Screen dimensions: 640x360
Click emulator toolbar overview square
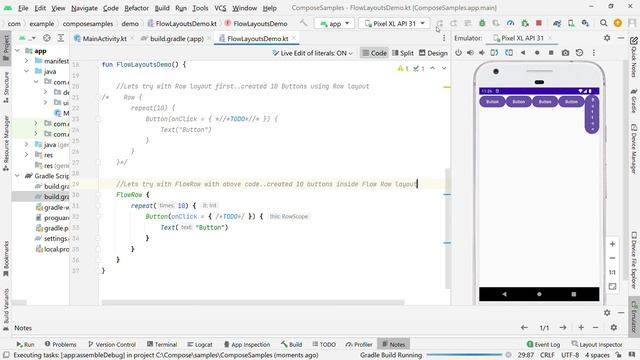551,53
